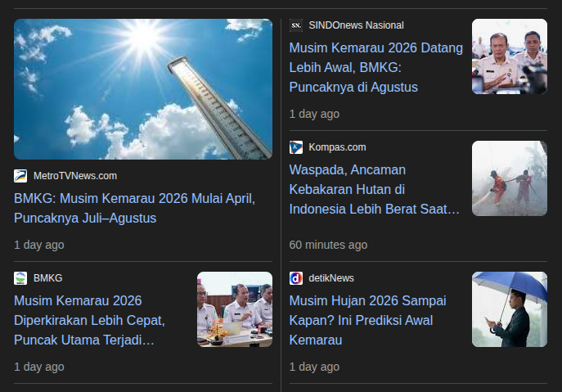
Task: Click the Kompas.com source name
Action: point(337,147)
